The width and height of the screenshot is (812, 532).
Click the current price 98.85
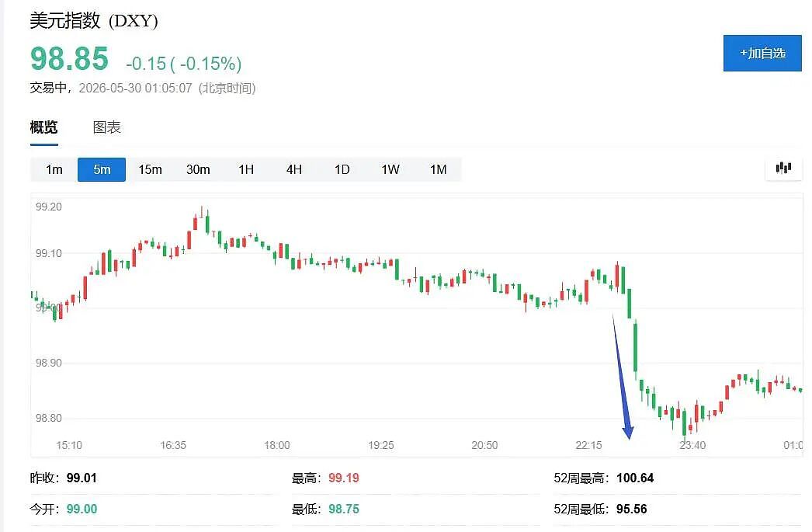coord(69,58)
